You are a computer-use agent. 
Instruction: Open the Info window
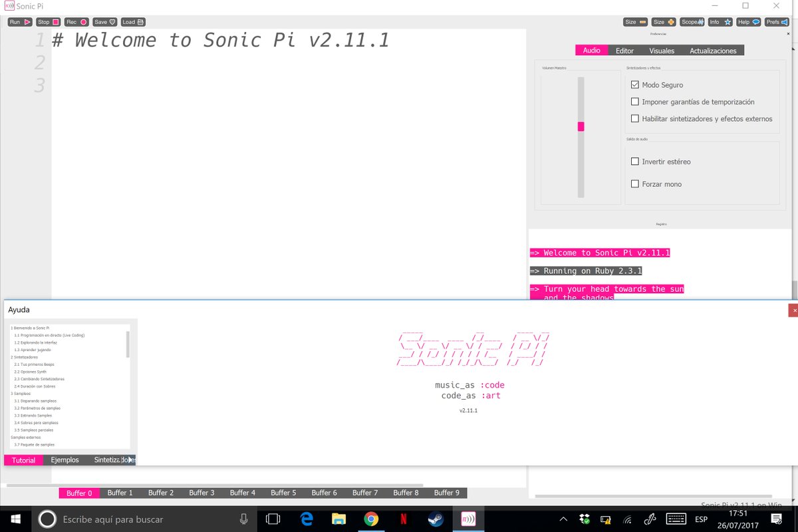point(720,22)
